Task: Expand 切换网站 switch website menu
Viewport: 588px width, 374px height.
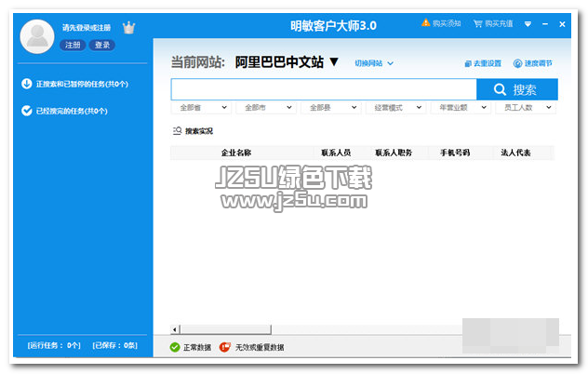Action: tap(374, 63)
